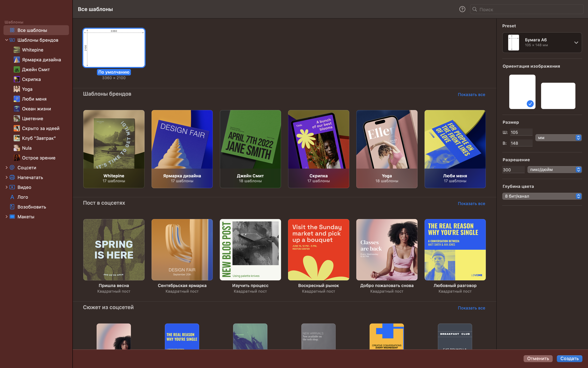
Task: Collapse the Шаблоны брендов tree section
Action: click(6, 40)
